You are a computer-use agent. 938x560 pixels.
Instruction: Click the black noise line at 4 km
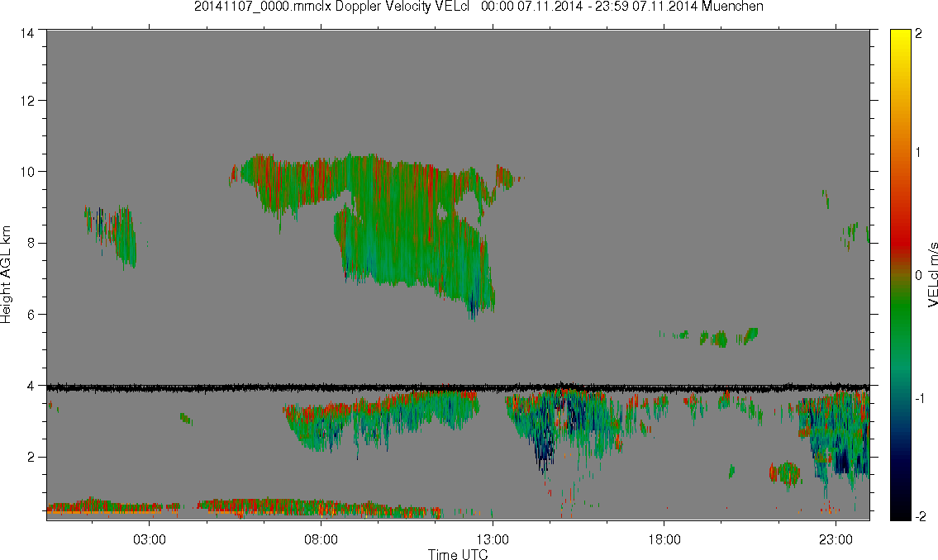pos(458,388)
